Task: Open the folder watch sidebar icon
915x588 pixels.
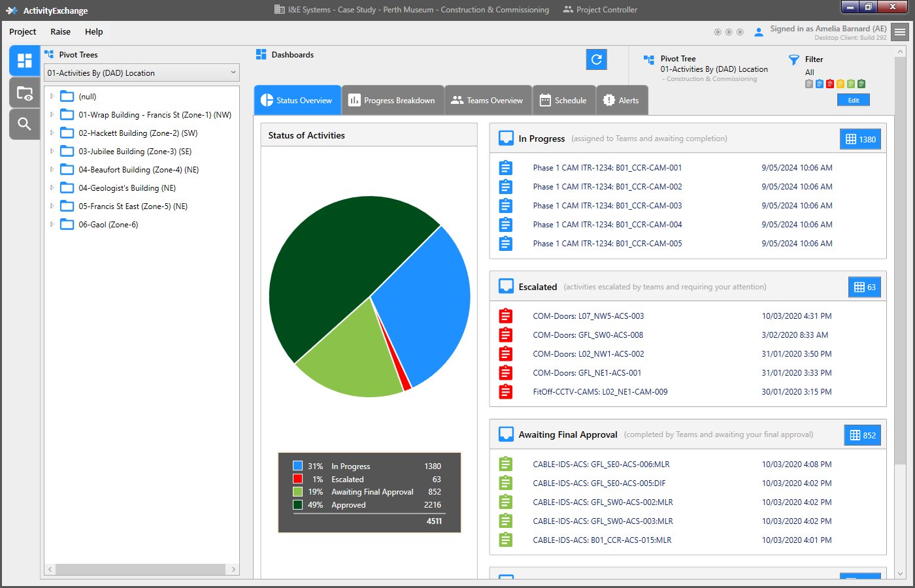Action: 25,93
